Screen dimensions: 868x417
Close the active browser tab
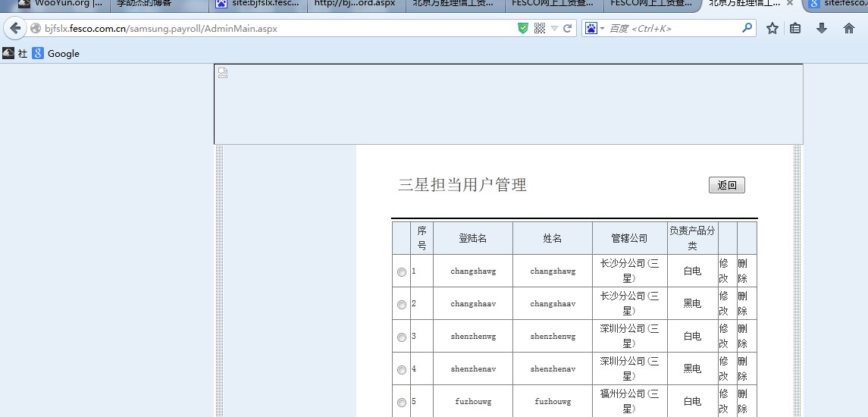pyautogui.click(x=790, y=3)
